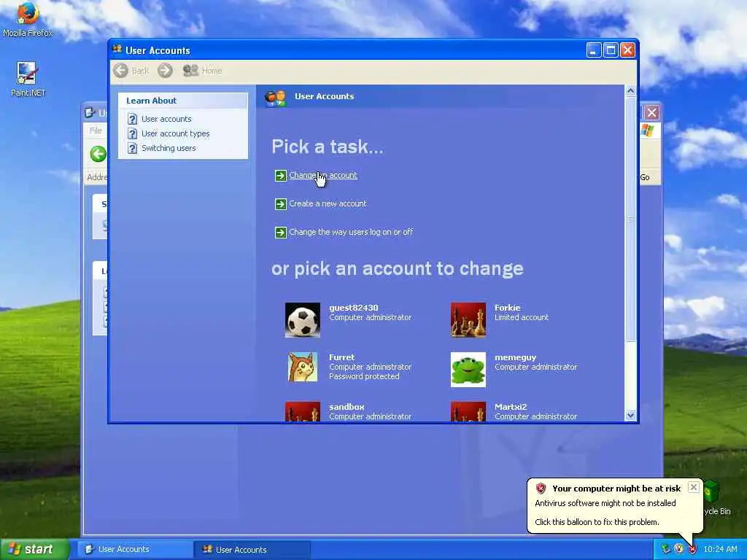
Task: Select Forkie chess picture
Action: pos(468,320)
